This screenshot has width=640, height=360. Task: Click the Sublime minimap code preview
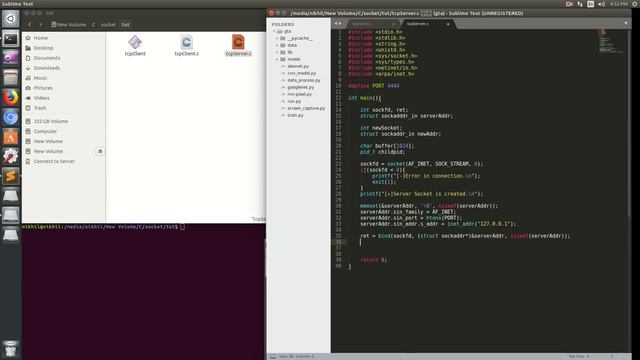pyautogui.click(x=611, y=41)
